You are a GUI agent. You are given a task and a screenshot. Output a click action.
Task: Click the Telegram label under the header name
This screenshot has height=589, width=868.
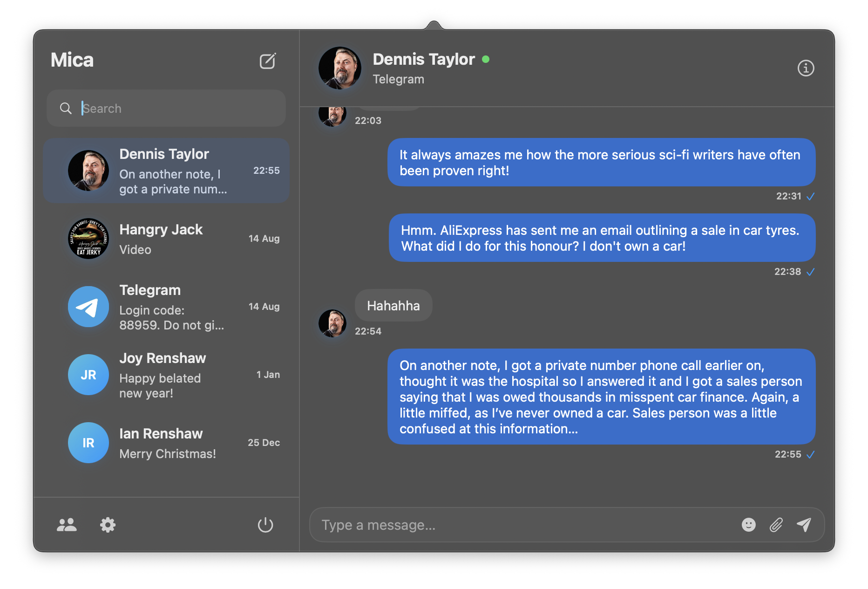click(x=399, y=79)
